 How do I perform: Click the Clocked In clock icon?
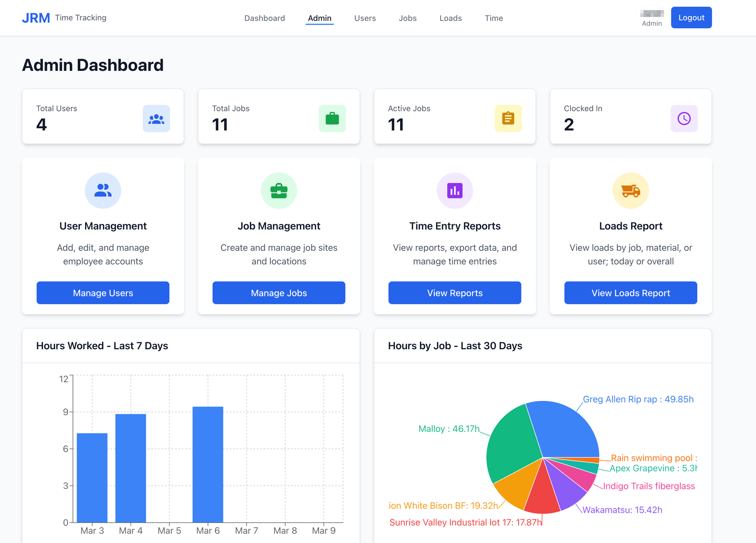[684, 118]
